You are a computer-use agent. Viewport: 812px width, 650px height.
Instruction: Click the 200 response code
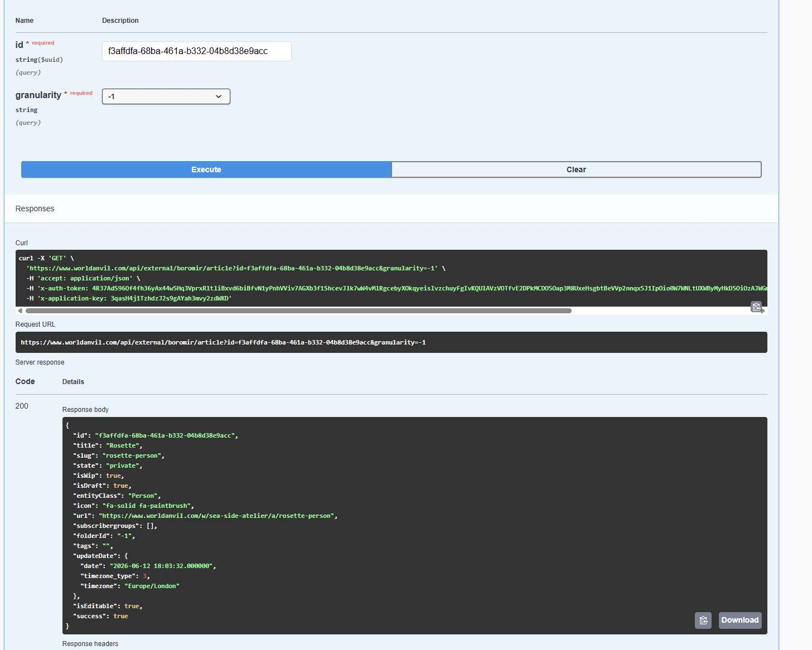click(x=22, y=406)
